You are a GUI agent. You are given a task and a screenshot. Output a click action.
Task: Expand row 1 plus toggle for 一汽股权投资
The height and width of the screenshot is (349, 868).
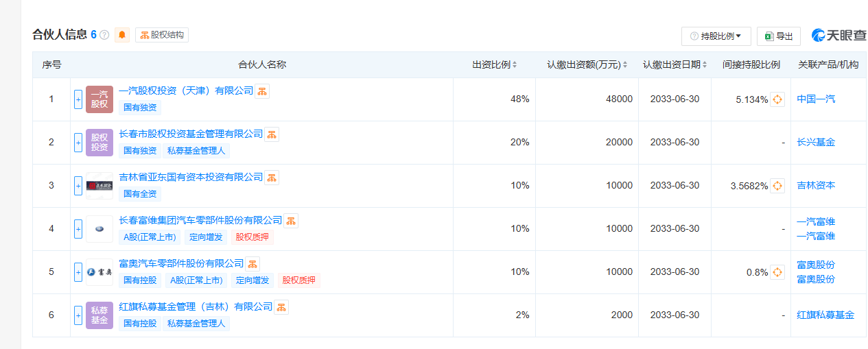pos(78,99)
